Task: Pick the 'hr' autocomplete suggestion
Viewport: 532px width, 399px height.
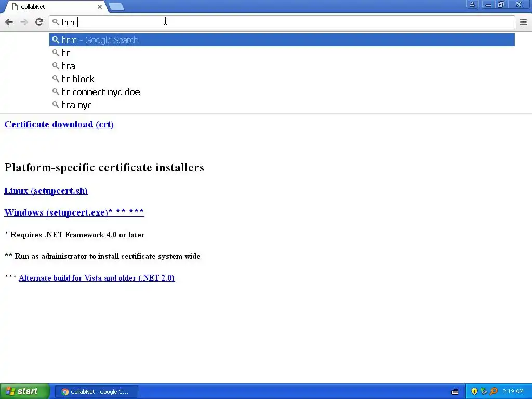Action: (x=282, y=53)
